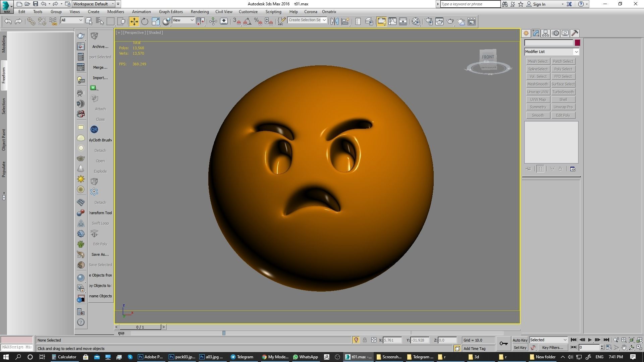Click Configure Modifier Sets icon

(x=573, y=169)
